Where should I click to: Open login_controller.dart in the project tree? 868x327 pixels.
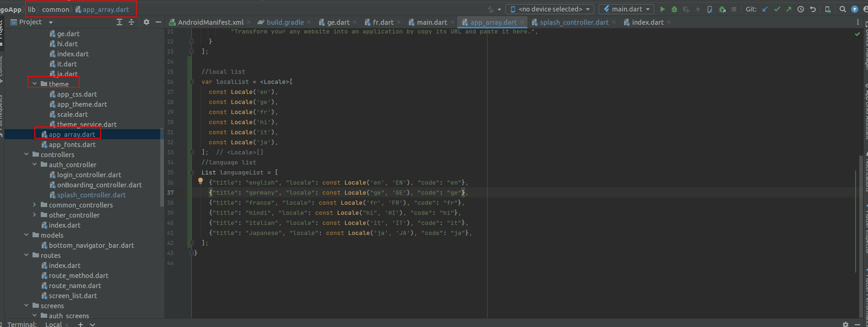point(89,174)
